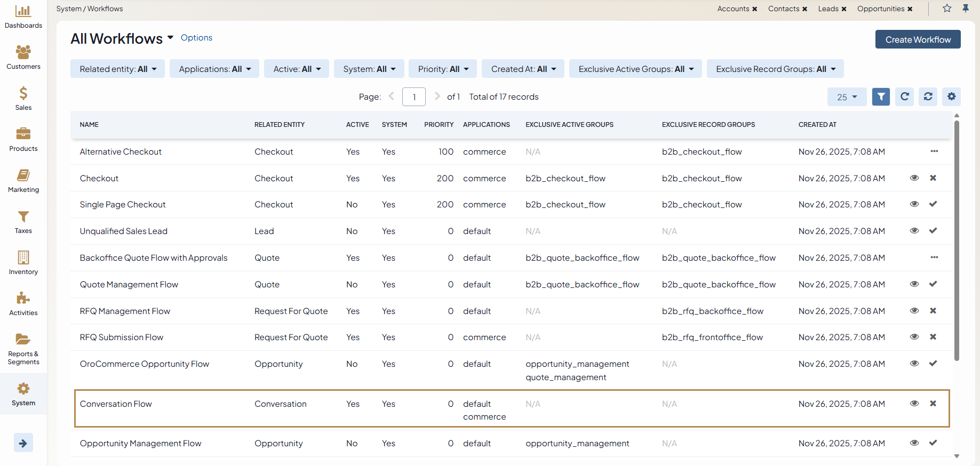Click the Create Workflow button
980x466 pixels.
coord(918,39)
